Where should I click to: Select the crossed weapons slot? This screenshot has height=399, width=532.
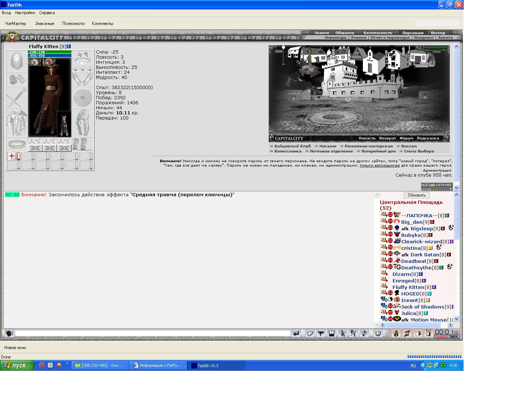[x=17, y=97]
